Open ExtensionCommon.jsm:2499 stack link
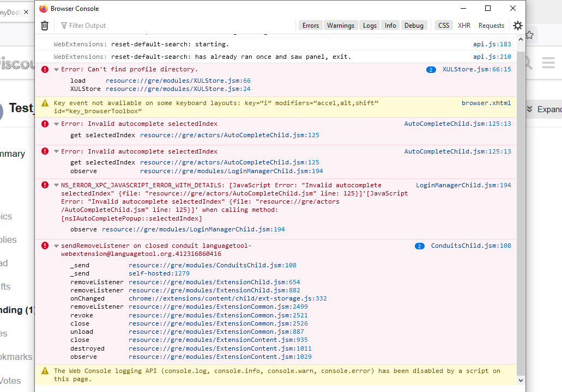 point(218,307)
